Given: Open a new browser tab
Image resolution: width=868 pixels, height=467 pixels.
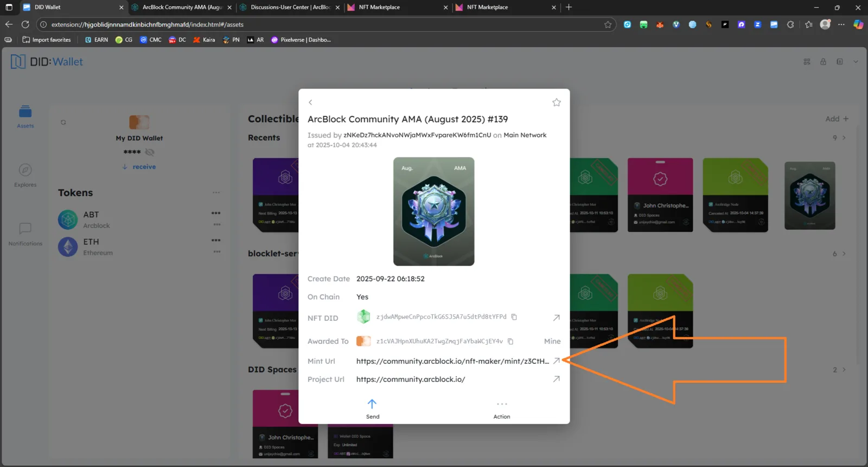Looking at the screenshot, I should coord(569,8).
